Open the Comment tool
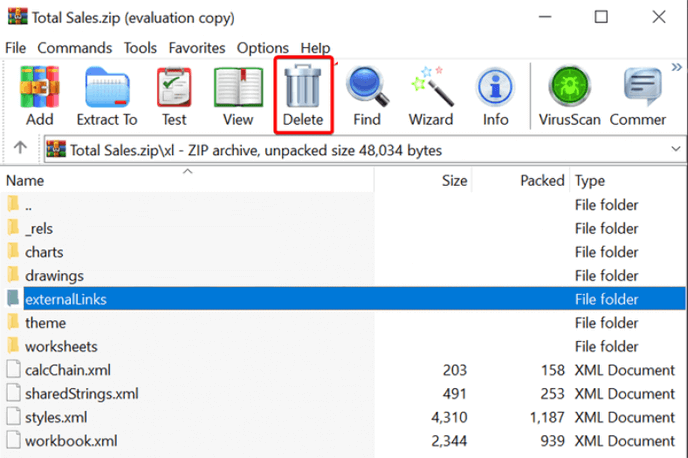Screen dimensions: 688x458 pyautogui.click(x=638, y=96)
